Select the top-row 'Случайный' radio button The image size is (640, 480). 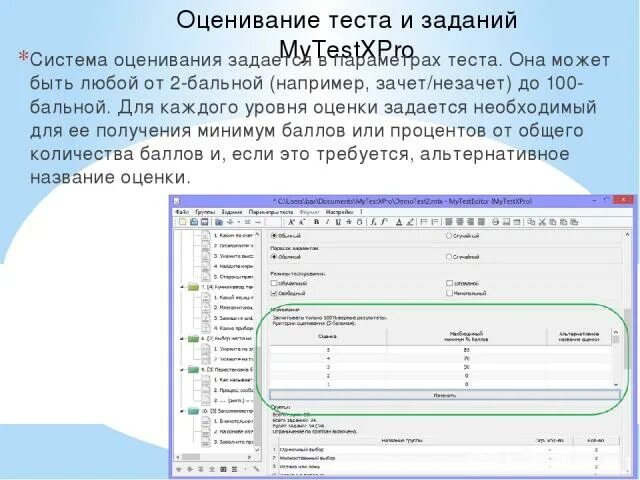(x=449, y=236)
